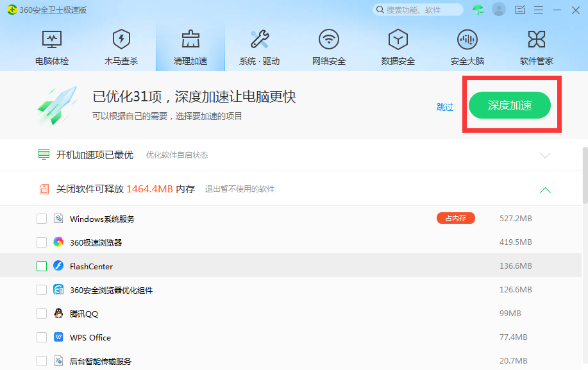Click the rocket acceleration icon
The width and height of the screenshot is (588, 370).
pos(57,106)
